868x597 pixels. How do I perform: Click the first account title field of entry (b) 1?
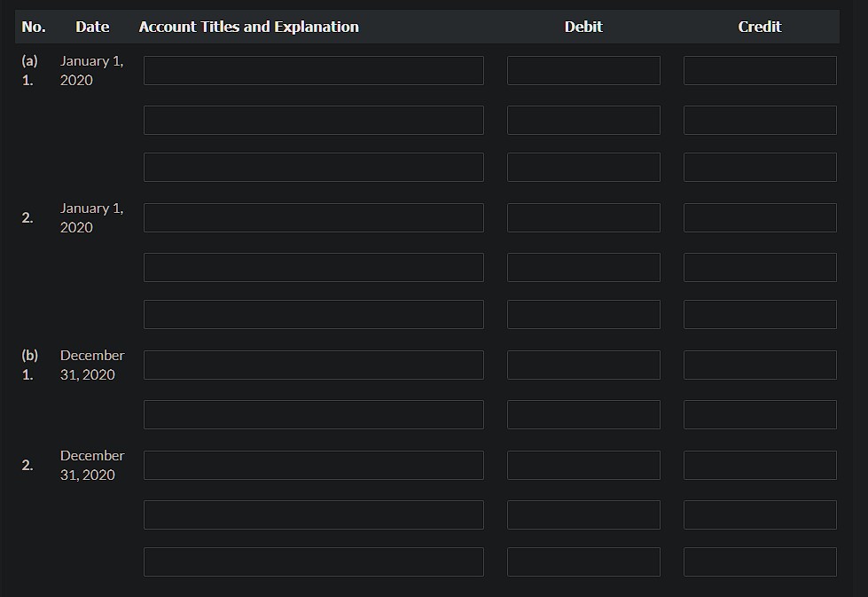point(313,365)
